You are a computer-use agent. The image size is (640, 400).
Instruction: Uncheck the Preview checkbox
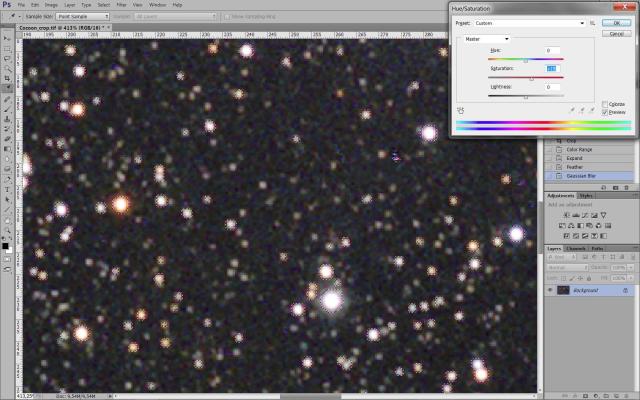coord(606,112)
